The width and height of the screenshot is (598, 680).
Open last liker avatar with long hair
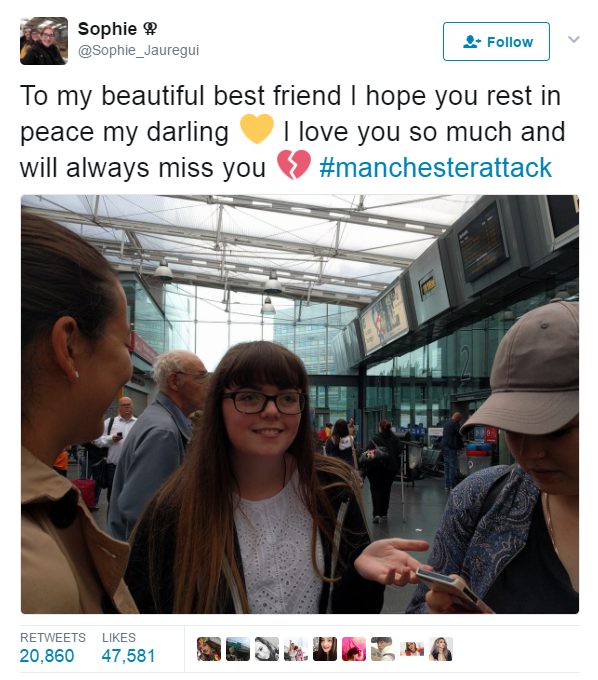point(441,649)
